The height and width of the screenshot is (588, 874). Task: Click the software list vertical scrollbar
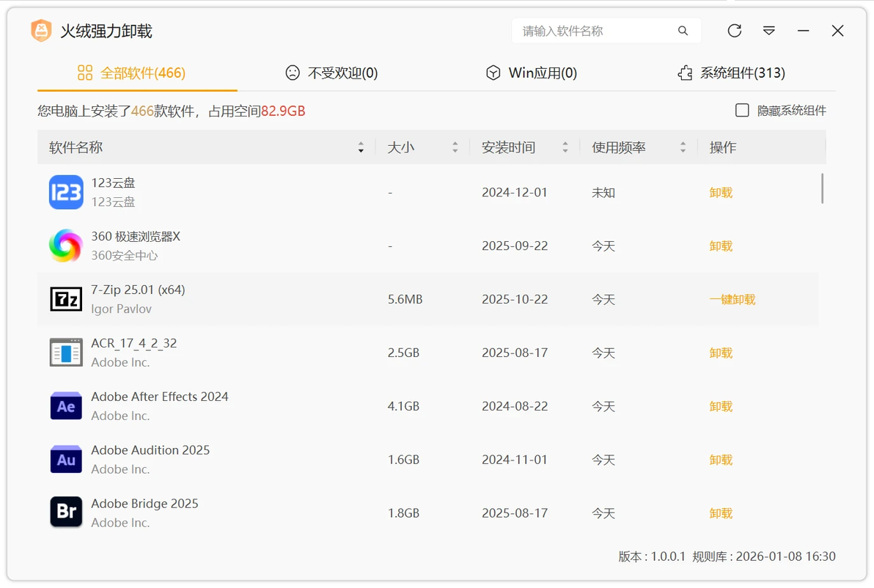(x=822, y=188)
